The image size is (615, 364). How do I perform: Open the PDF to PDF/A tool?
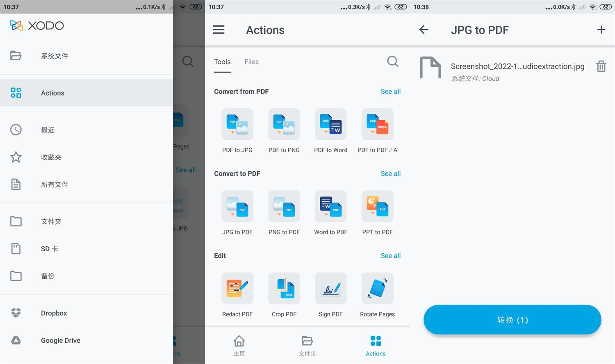377,125
